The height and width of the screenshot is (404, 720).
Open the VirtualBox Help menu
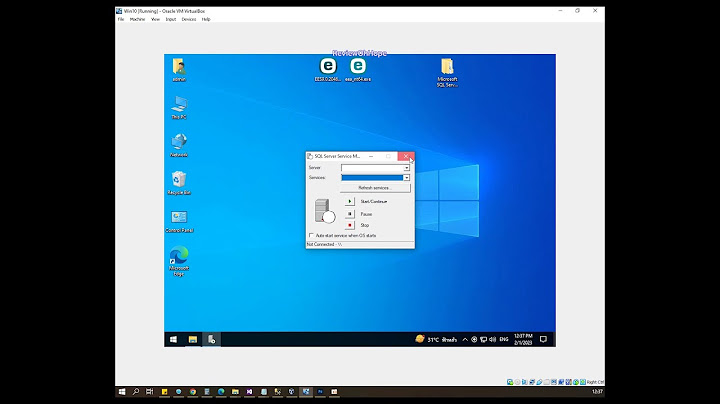pyautogui.click(x=206, y=19)
